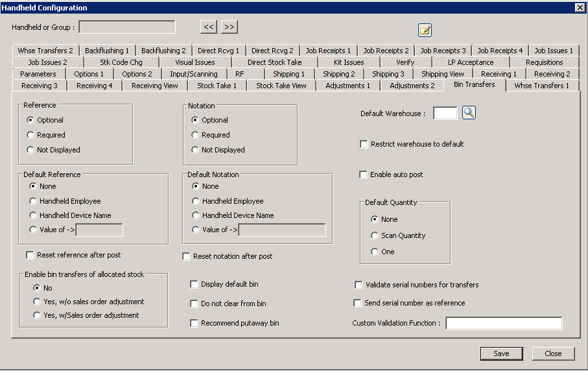The image size is (588, 371).
Task: Click the Close button at bottom
Action: click(x=553, y=353)
